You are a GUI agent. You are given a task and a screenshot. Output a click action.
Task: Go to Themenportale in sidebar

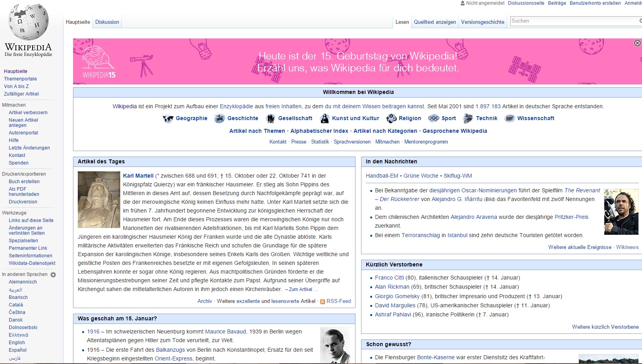(20, 79)
